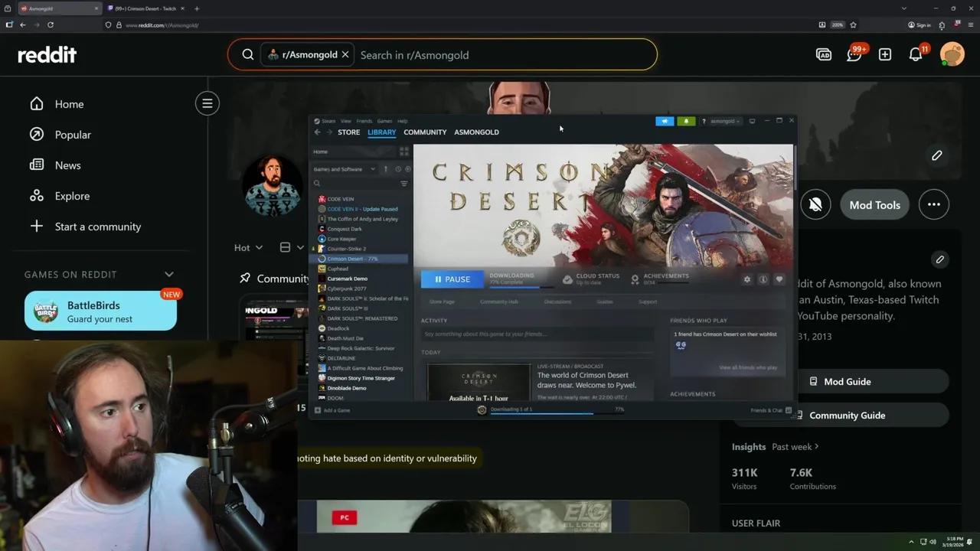Click the Steam back navigation arrow

318,132
